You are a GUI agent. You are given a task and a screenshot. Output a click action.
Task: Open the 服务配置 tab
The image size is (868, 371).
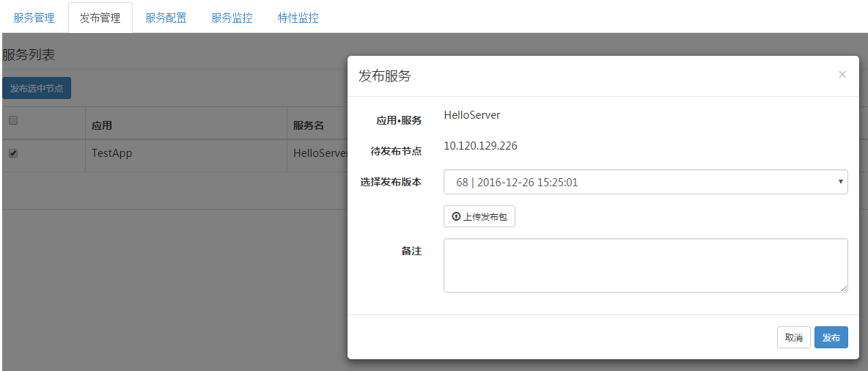point(166,18)
